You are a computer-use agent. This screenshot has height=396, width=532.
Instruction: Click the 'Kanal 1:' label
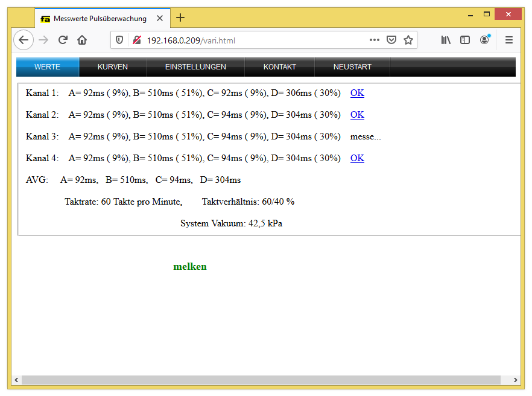[x=42, y=93]
